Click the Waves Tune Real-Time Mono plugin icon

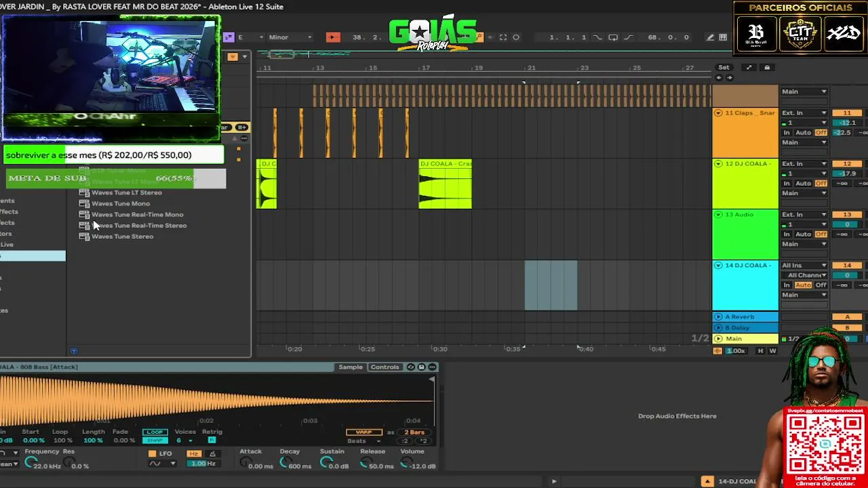(x=84, y=215)
